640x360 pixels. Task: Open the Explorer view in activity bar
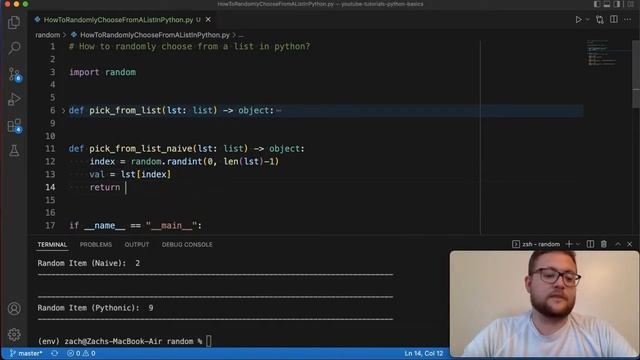click(14, 22)
